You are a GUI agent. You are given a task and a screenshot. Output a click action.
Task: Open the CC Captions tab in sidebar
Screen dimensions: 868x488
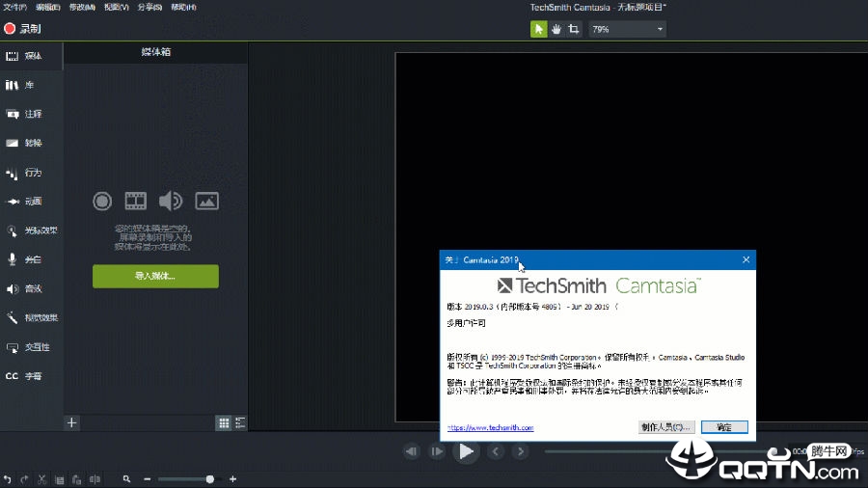pos(32,376)
